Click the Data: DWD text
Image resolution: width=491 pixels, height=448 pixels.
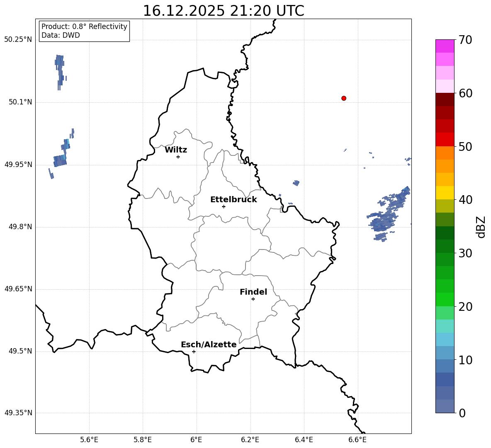point(61,35)
